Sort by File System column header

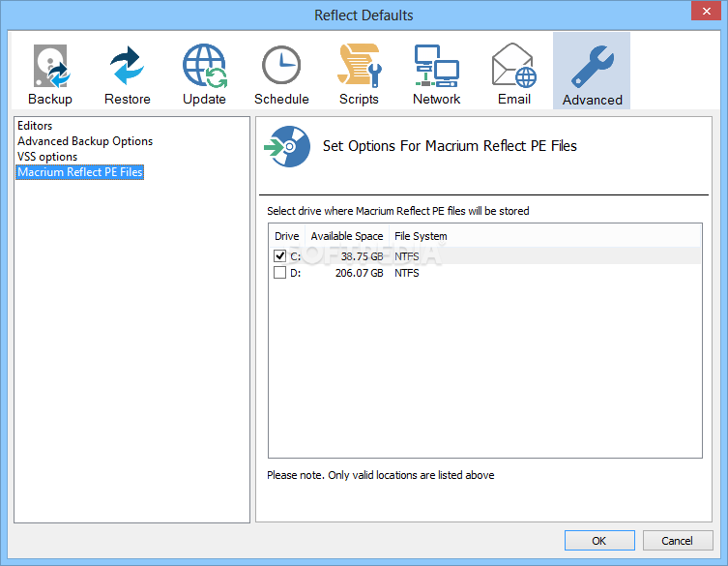click(421, 236)
